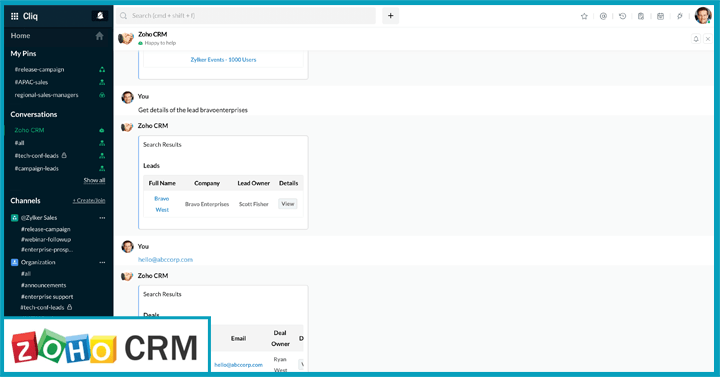Open #all under Organization
Image resolution: width=720 pixels, height=377 pixels.
(x=26, y=274)
